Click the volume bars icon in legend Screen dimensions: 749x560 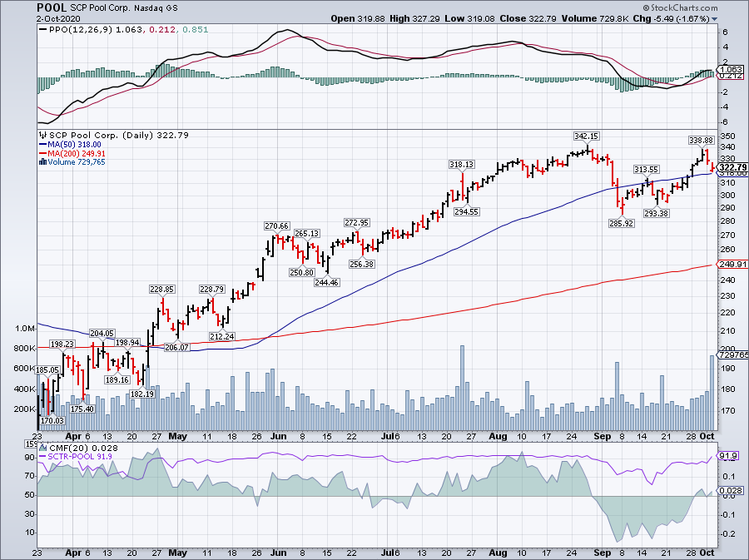coord(42,162)
